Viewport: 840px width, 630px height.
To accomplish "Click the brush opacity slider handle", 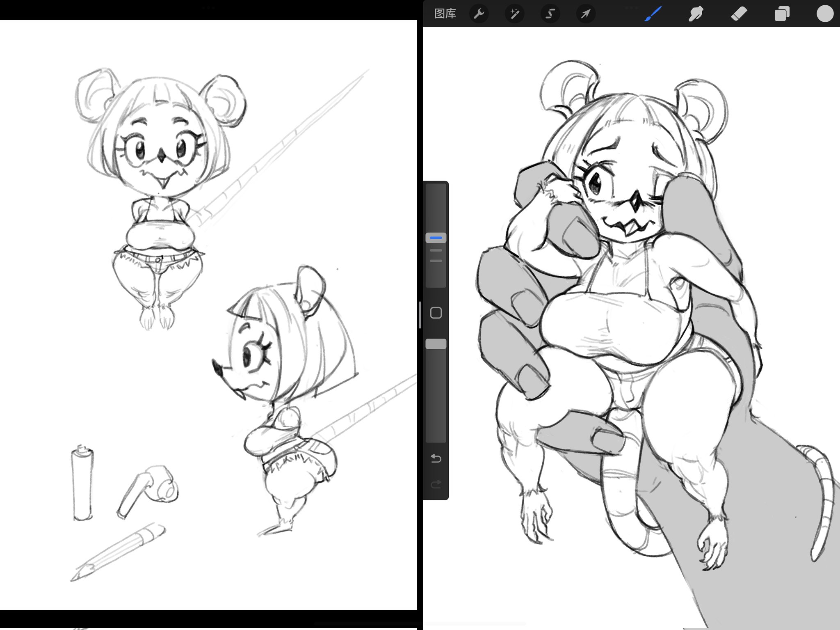I will click(436, 344).
